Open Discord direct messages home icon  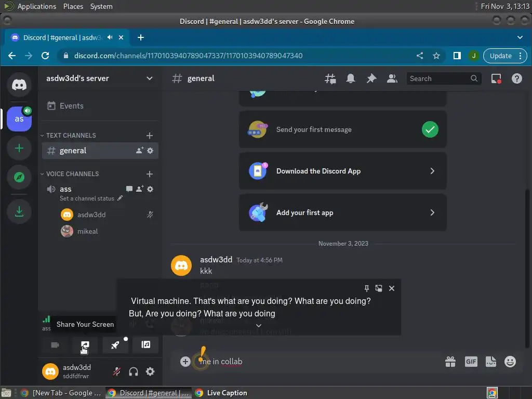click(19, 85)
